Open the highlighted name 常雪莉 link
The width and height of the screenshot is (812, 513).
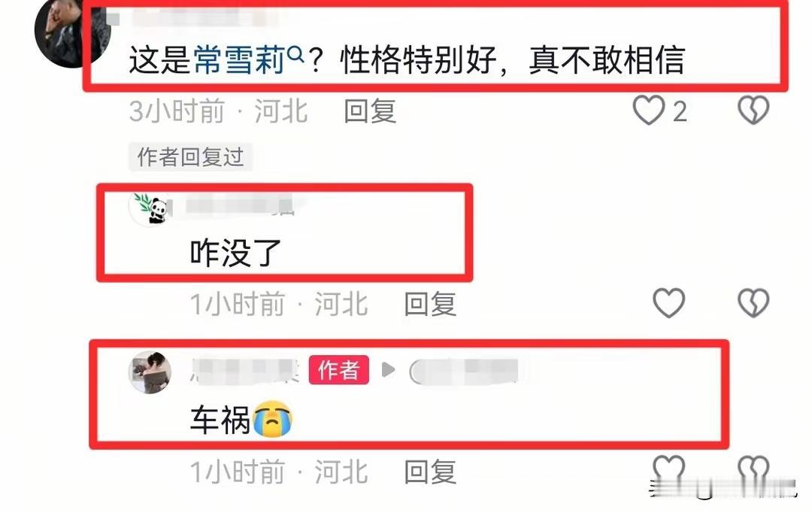[x=239, y=60]
